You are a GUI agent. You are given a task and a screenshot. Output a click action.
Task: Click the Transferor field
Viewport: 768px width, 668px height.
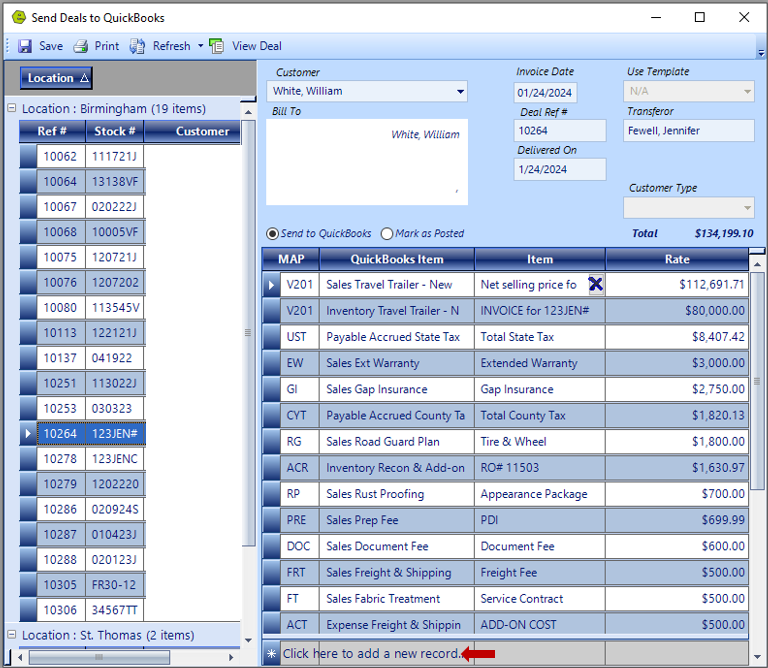click(x=689, y=131)
